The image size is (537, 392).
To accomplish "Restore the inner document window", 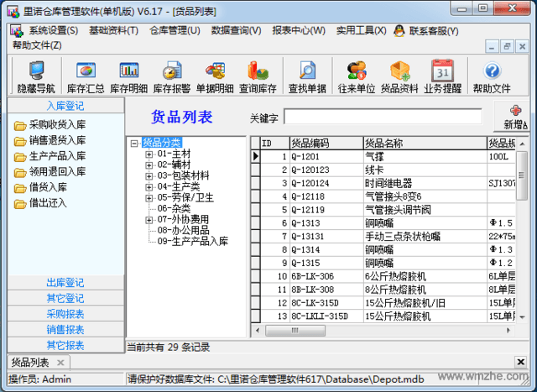I will point(507,46).
